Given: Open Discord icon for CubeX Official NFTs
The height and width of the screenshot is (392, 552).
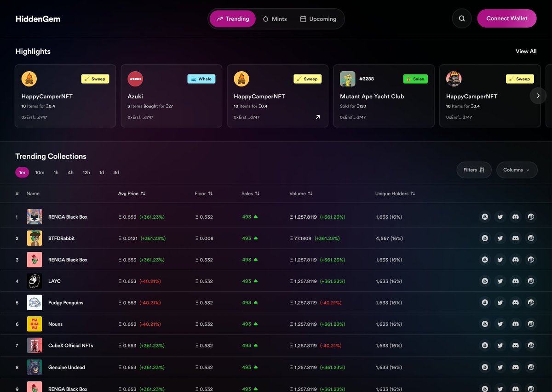Looking at the screenshot, I should 516,345.
